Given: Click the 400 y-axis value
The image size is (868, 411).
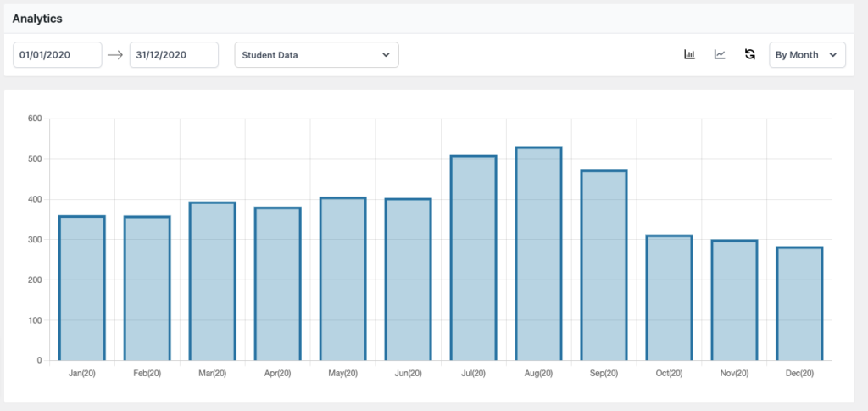Looking at the screenshot, I should (36, 199).
